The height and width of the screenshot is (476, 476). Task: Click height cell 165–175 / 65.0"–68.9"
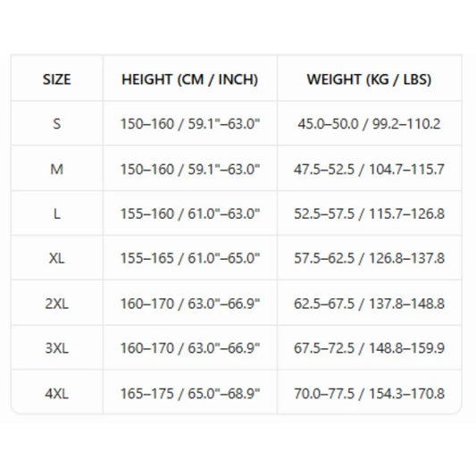click(190, 393)
